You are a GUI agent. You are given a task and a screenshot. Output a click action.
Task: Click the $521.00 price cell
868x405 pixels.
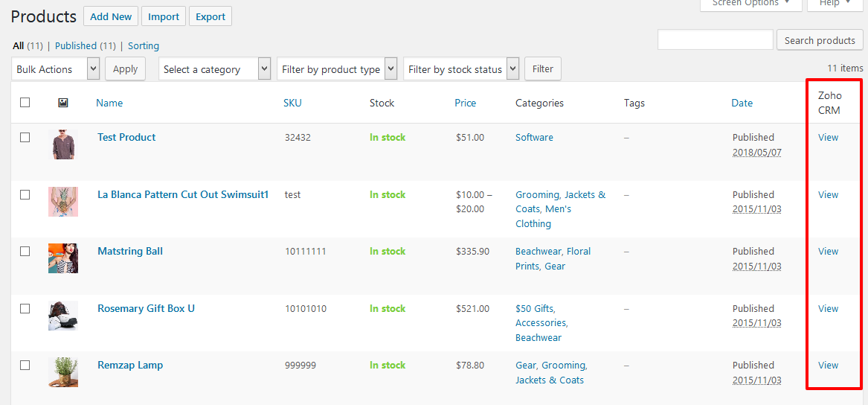pos(473,309)
